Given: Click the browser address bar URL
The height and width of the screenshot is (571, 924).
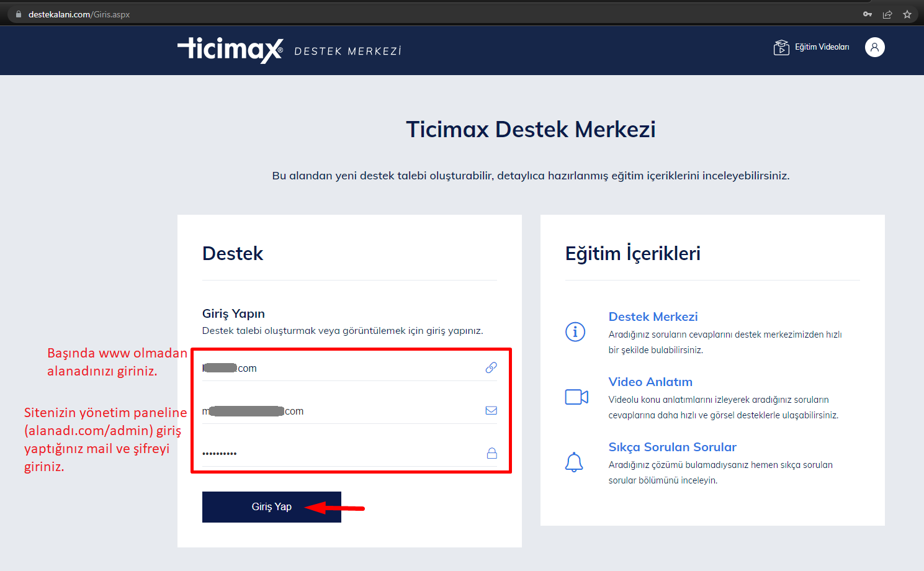Looking at the screenshot, I should tap(79, 14).
